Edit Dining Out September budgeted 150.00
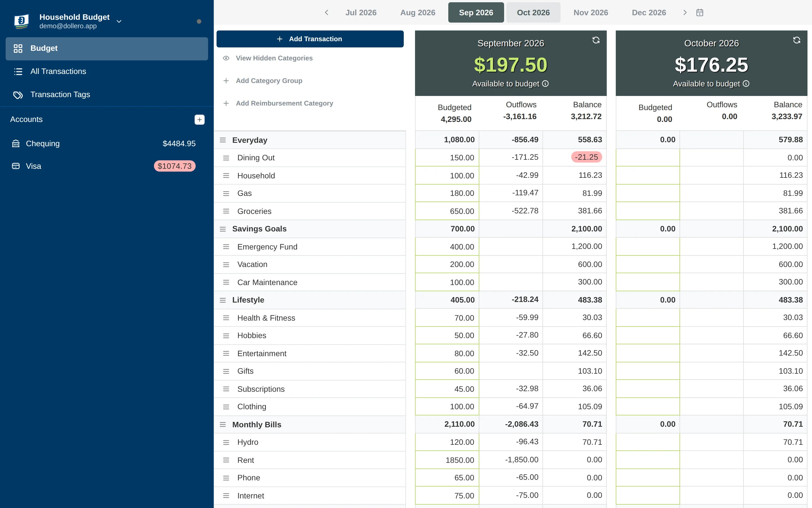812x508 pixels. [x=447, y=157]
